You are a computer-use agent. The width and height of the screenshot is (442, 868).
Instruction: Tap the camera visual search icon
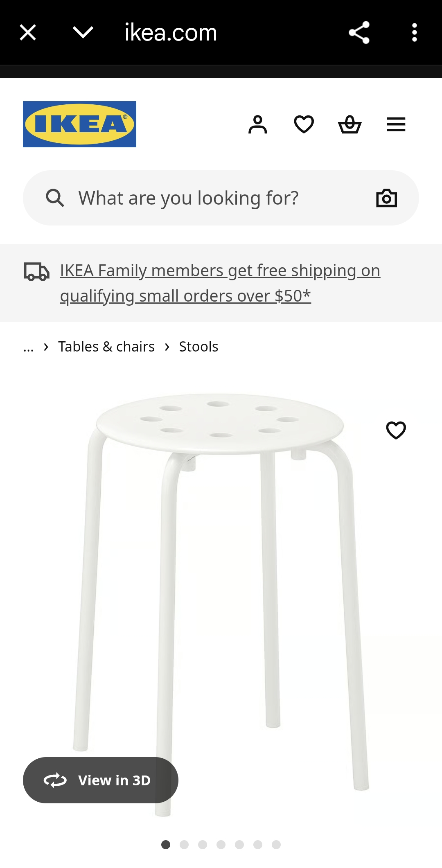[x=386, y=198]
